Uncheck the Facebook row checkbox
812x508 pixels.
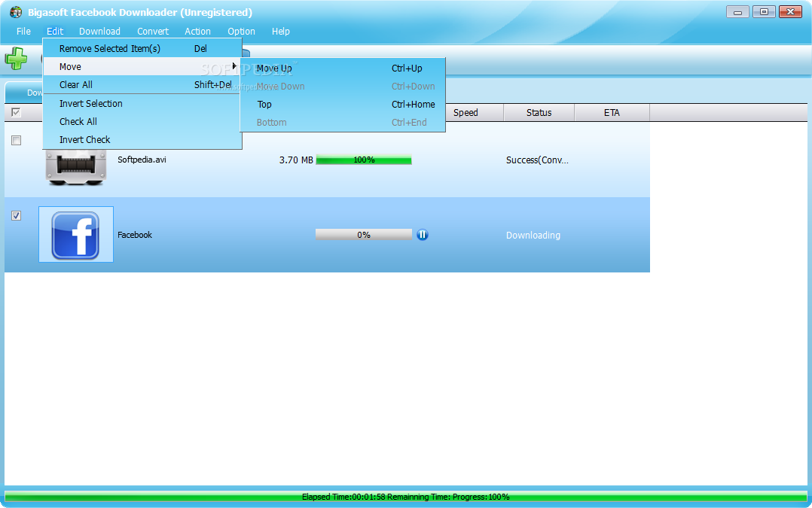(x=16, y=215)
